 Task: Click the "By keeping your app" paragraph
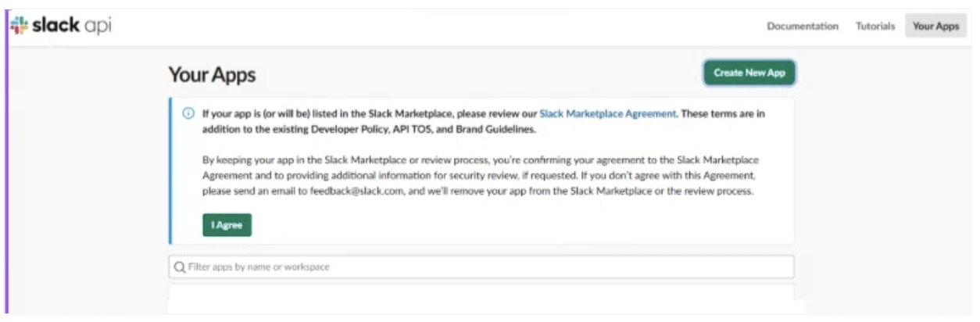[477, 176]
